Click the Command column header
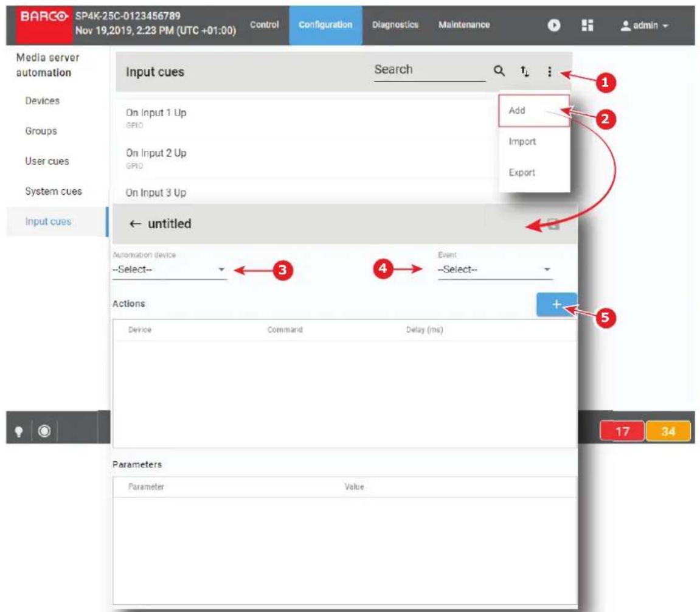700x612 pixels. [x=285, y=330]
